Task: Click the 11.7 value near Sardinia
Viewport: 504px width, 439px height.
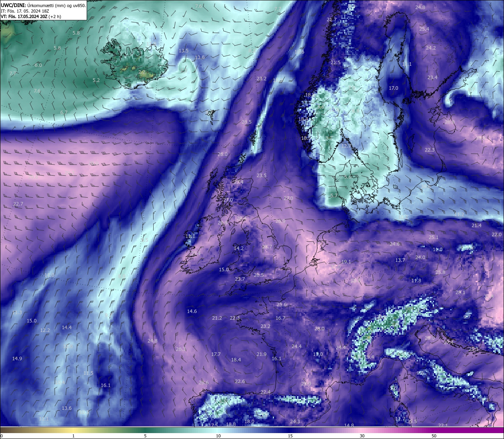Action: (x=400, y=419)
